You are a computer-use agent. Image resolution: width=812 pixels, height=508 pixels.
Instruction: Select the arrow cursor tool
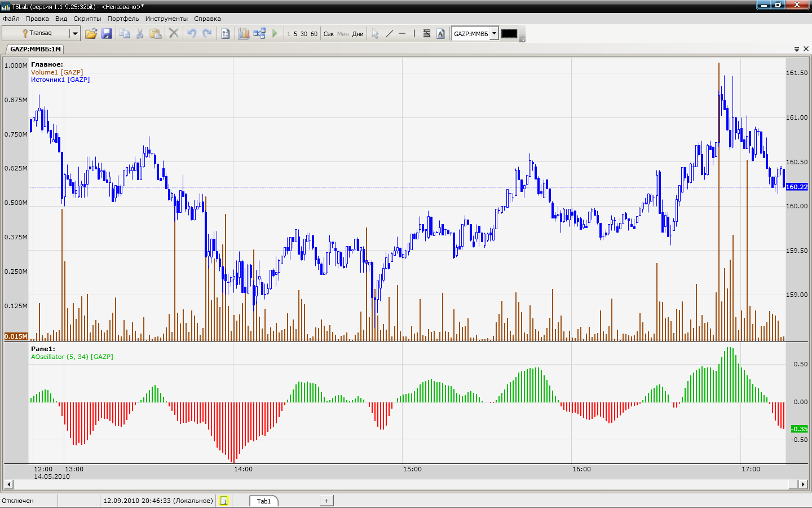[x=375, y=34]
